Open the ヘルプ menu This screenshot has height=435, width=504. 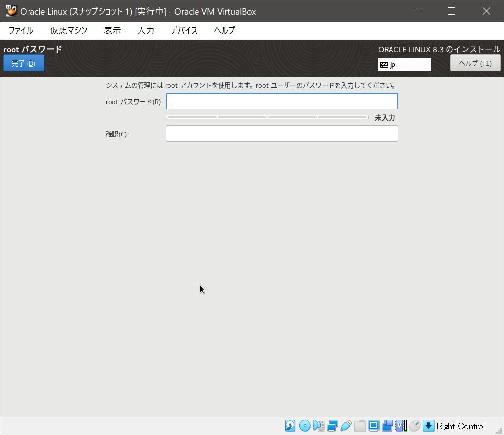tap(224, 31)
